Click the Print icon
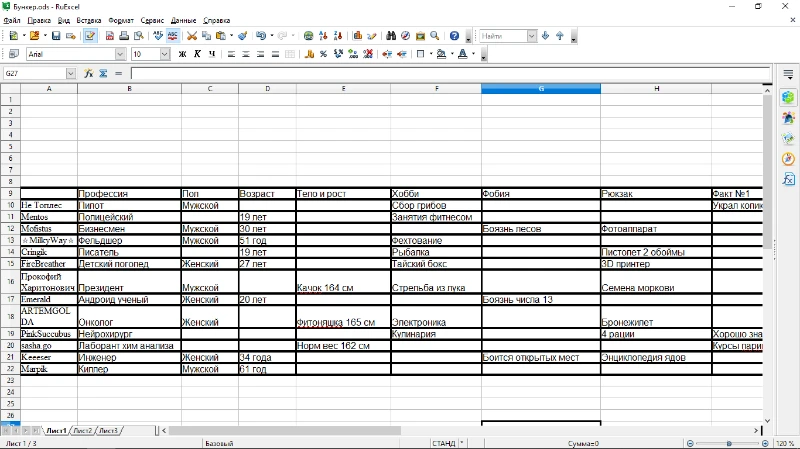Image resolution: width=800 pixels, height=449 pixels. [124, 36]
